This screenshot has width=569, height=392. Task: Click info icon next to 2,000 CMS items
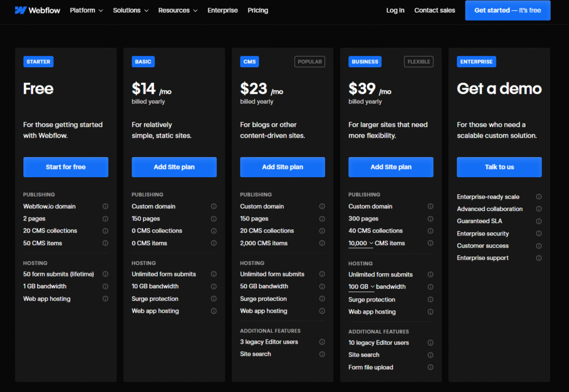point(322,243)
